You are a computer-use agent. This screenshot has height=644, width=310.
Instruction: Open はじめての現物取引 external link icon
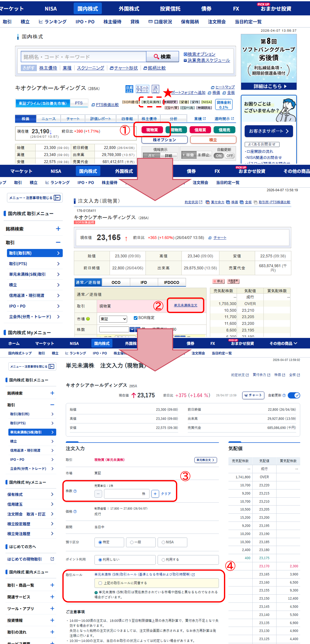click(52, 559)
